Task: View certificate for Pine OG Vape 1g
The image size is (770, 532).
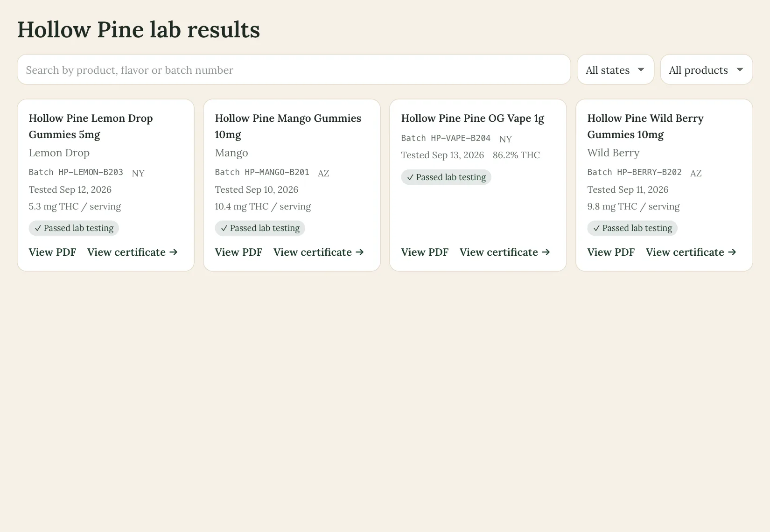Action: pos(505,252)
